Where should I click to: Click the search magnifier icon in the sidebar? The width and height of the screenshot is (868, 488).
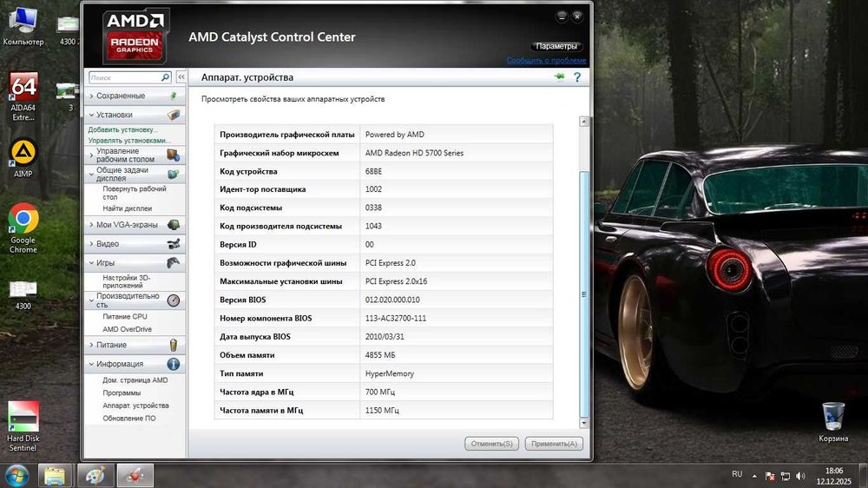tap(165, 77)
